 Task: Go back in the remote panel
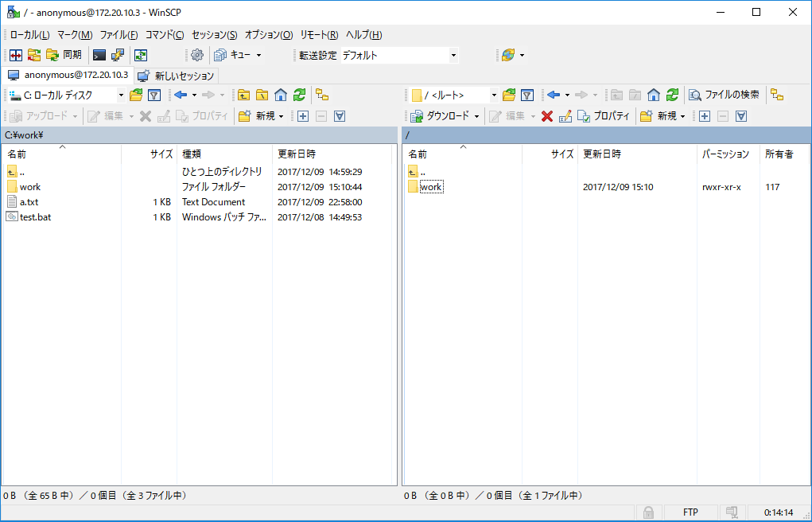coord(553,95)
